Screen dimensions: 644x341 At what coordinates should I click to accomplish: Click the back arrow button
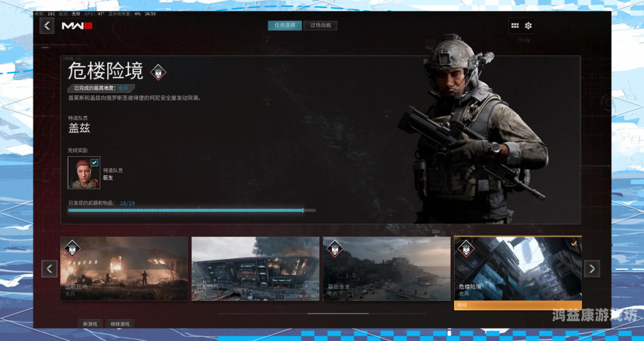tap(46, 26)
